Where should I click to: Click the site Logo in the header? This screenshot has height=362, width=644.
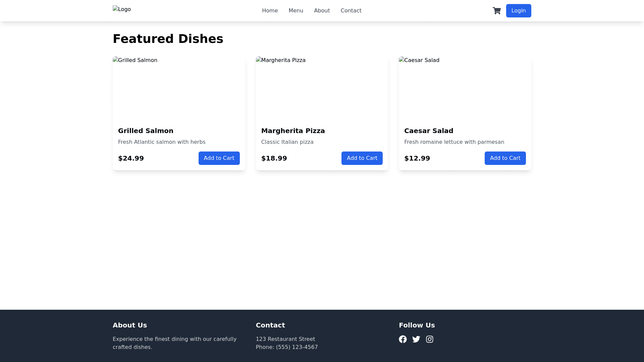tap(122, 9)
